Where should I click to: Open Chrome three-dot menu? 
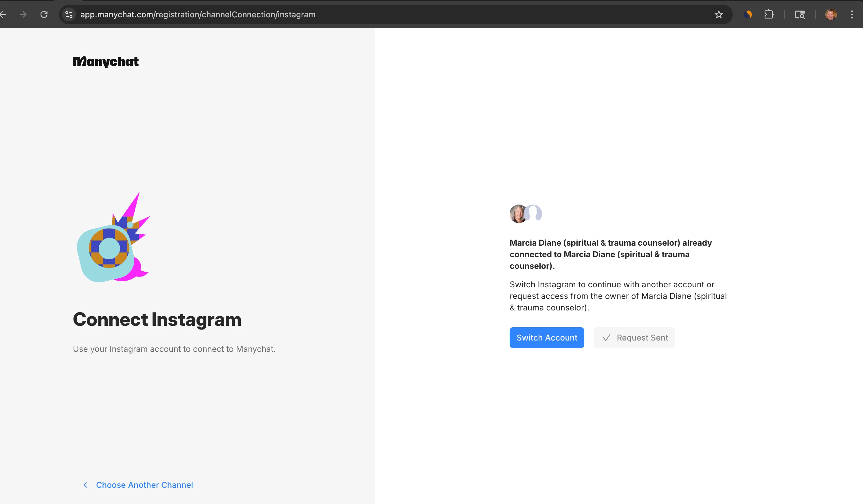(852, 14)
